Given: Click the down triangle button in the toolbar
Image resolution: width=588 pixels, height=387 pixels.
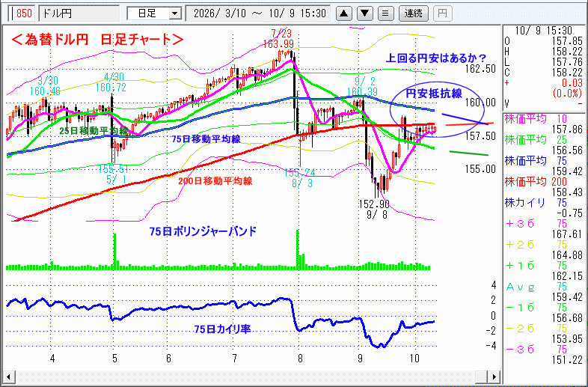Looking at the screenshot, I should (x=364, y=14).
